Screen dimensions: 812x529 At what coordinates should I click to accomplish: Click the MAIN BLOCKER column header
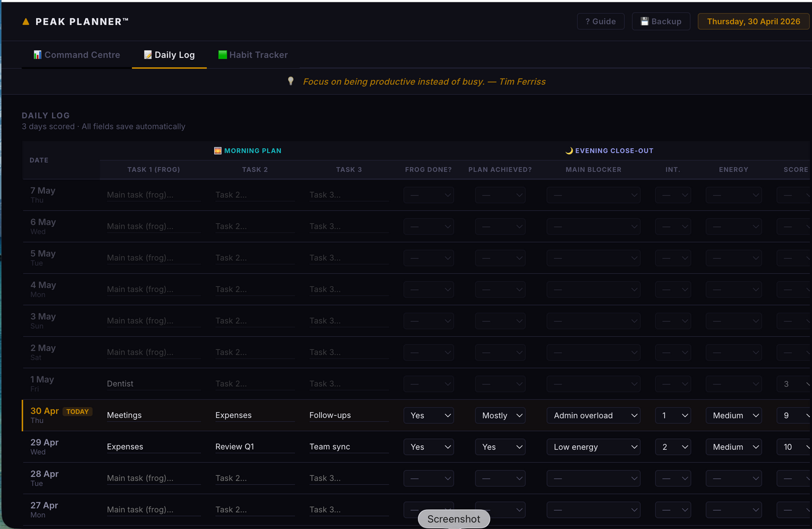click(x=593, y=169)
